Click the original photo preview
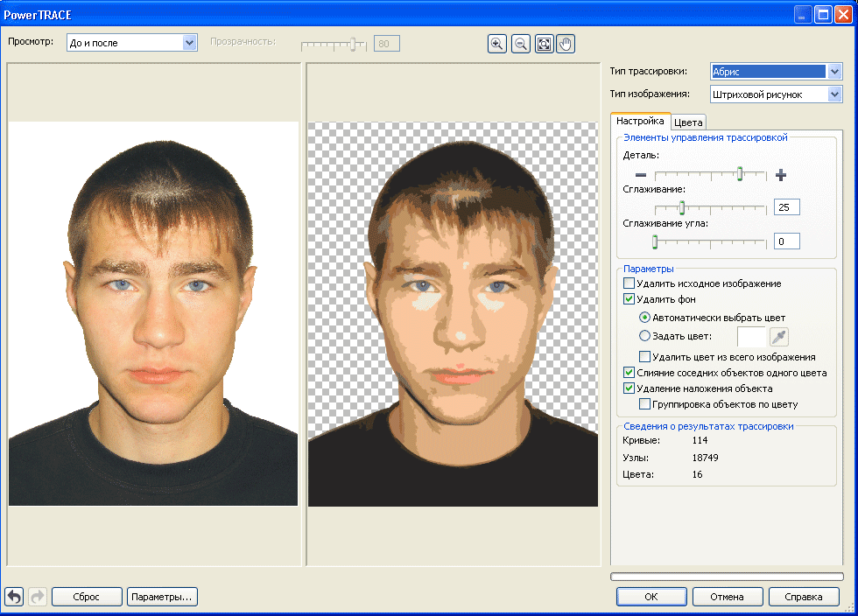Viewport: 858px width, 616px height. pyautogui.click(x=153, y=313)
